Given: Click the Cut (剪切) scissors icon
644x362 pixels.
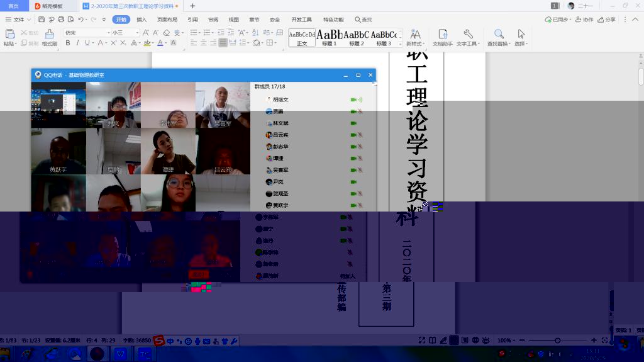Looking at the screenshot, I should (x=24, y=33).
